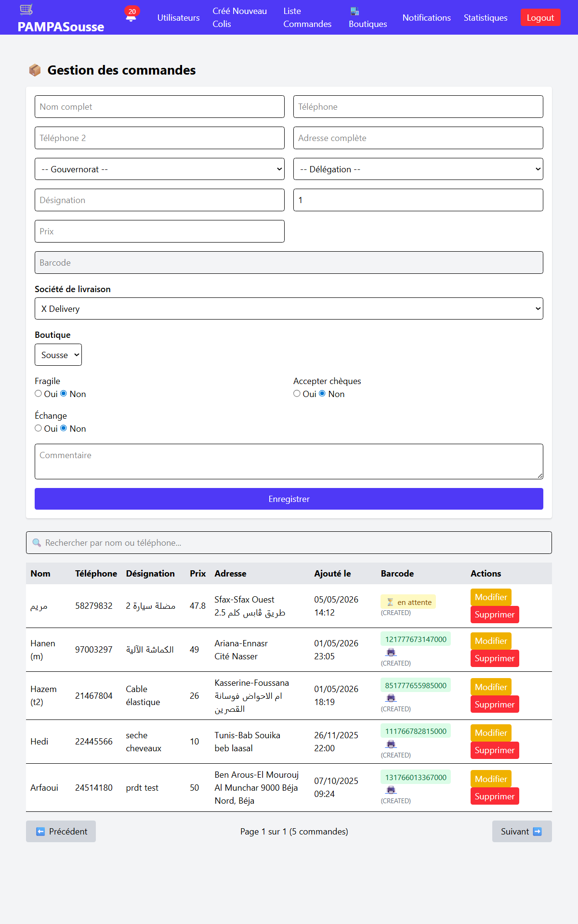Click phone number 97003297

(x=93, y=649)
